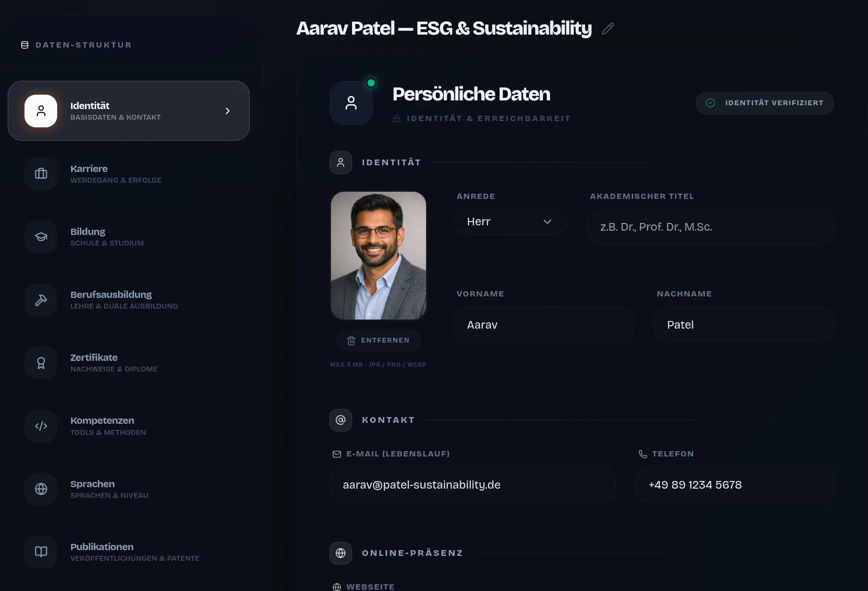Screen dimensions: 868x591
Task: Click the @ icon of the Kontakt section
Action: click(x=341, y=420)
